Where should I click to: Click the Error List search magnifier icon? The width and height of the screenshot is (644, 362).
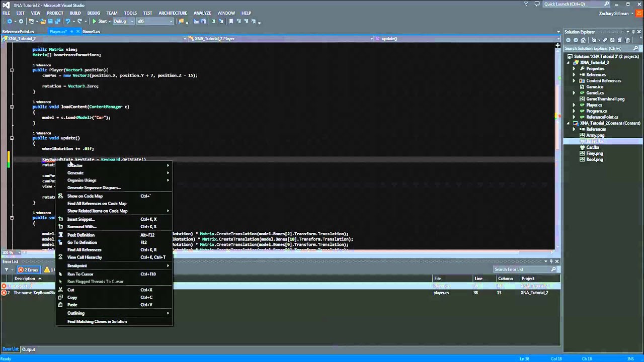point(553,269)
